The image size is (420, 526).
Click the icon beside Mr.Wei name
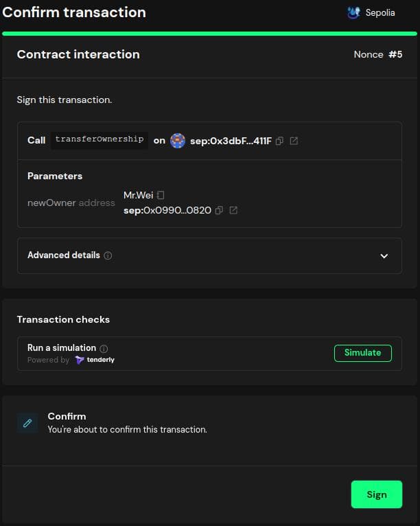(x=161, y=195)
